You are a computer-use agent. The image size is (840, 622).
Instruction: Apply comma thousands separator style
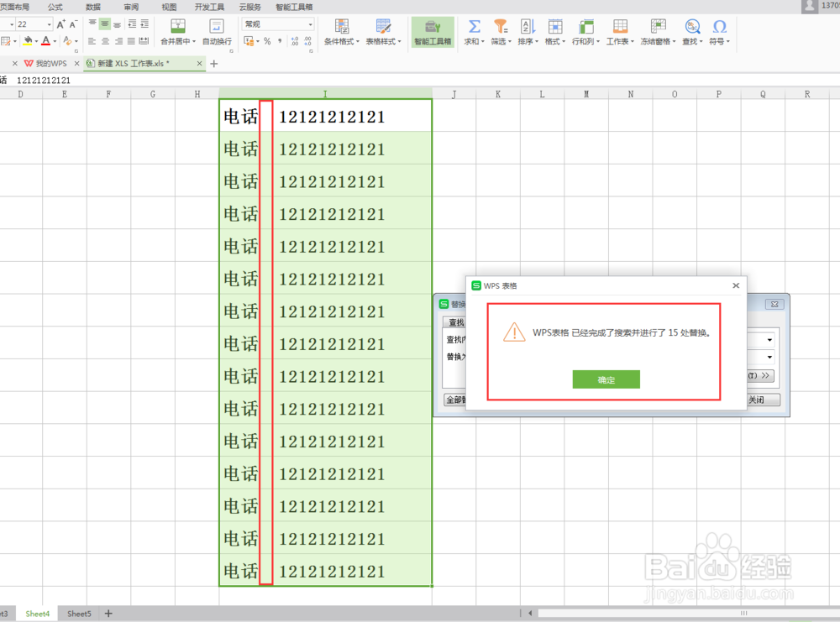[x=280, y=41]
